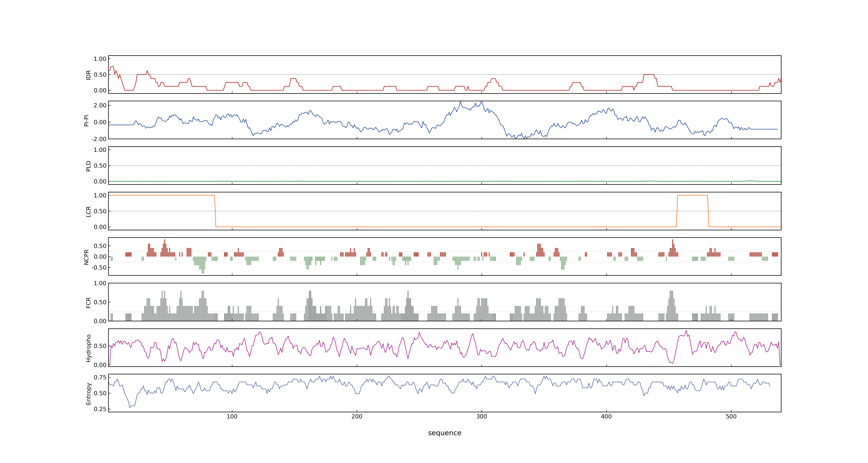The image size is (868, 463).
Task: Click the x-axis tick label 500
Action: coord(731,416)
